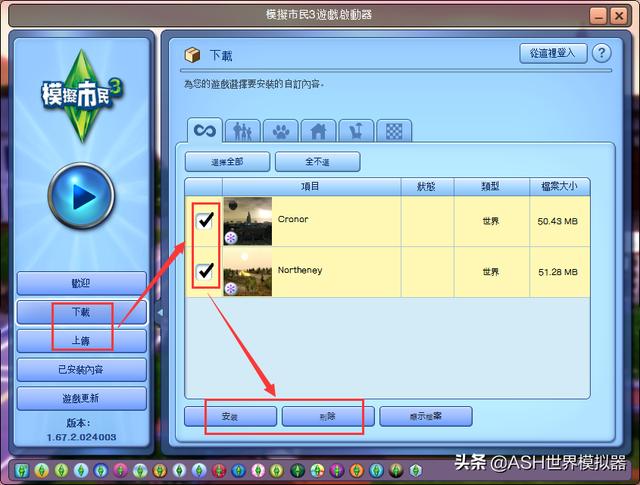Screen dimensions: 640x485
Task: Minimize the launcher window
Action: tap(598, 16)
